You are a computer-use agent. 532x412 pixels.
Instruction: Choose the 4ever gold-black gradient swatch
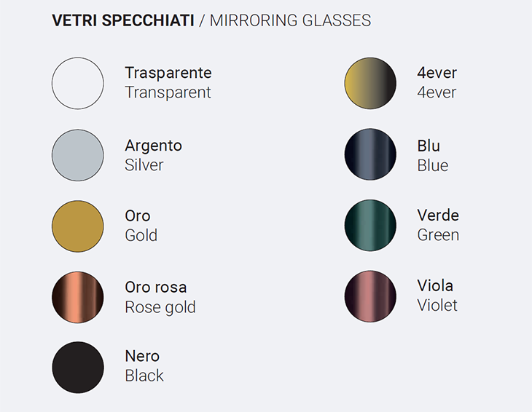(x=370, y=84)
